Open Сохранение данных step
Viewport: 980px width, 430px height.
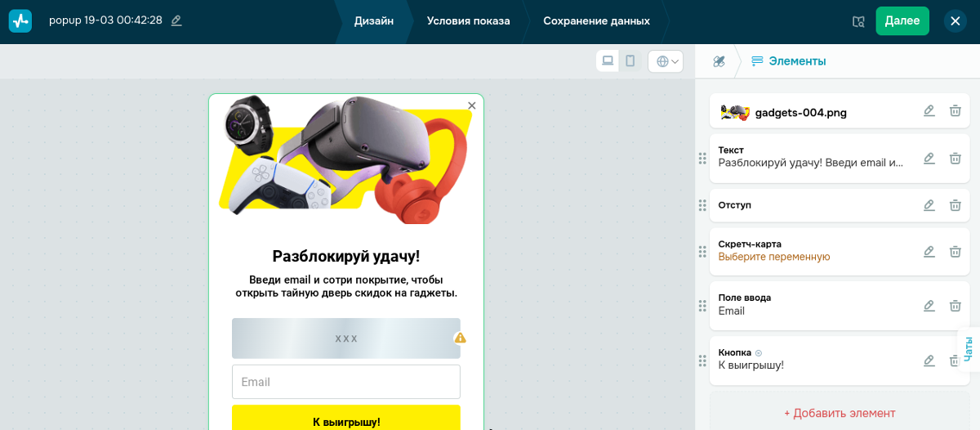(596, 21)
